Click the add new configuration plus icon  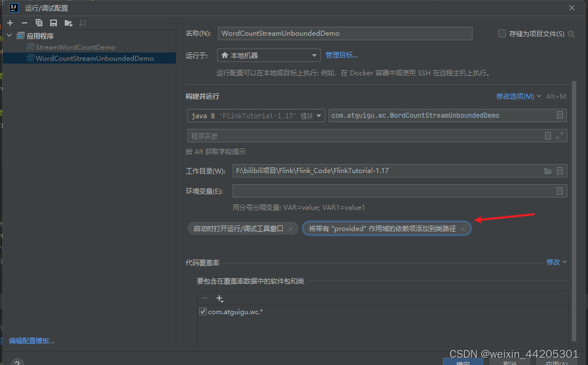pyautogui.click(x=9, y=23)
